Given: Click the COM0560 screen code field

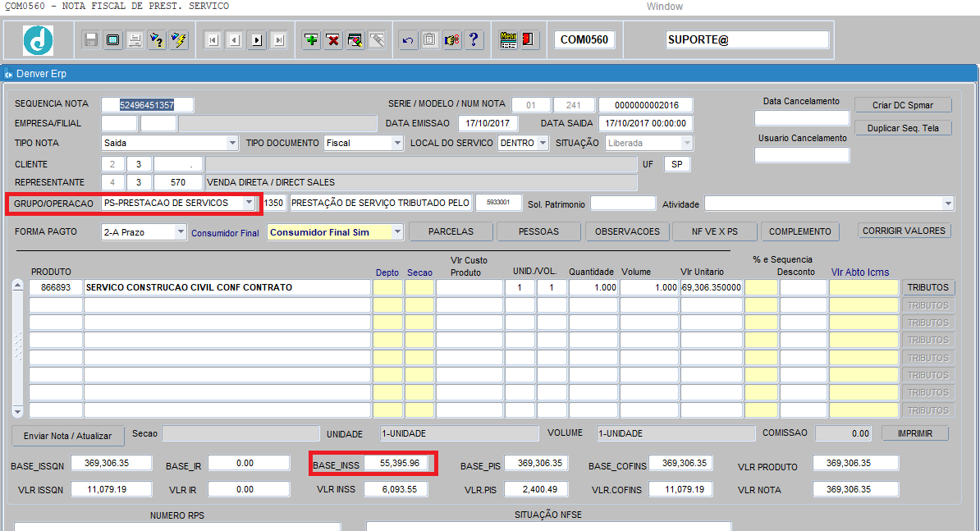Looking at the screenshot, I should pyautogui.click(x=584, y=39).
